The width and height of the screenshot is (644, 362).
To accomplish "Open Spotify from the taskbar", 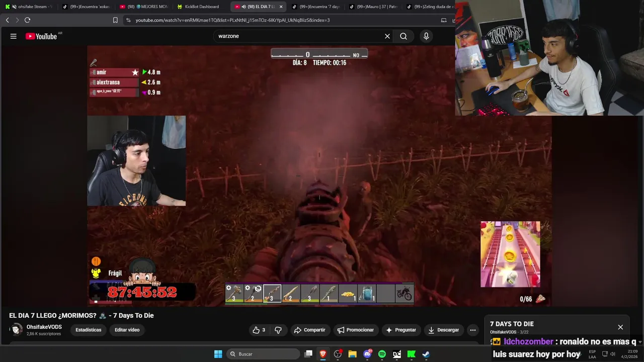I will coord(382,354).
